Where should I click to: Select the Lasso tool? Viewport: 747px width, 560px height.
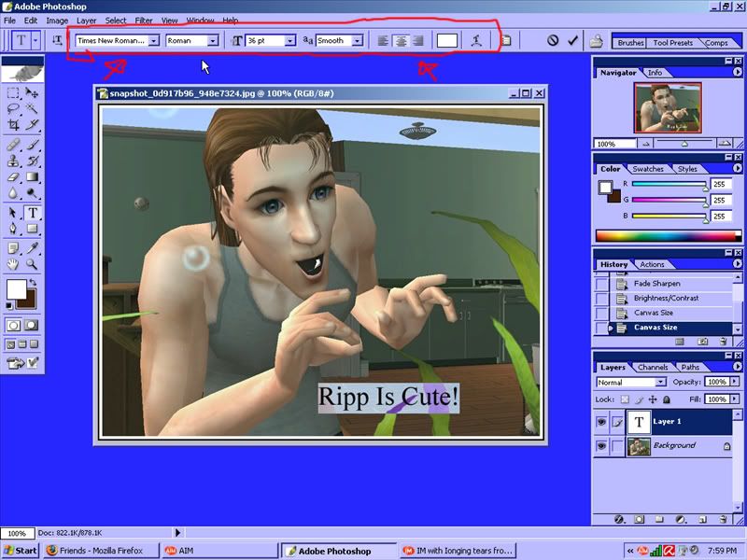point(13,108)
